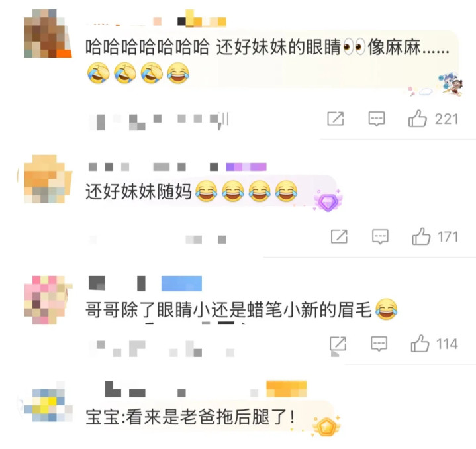Tap the gold star badge icon
Image resolution: width=476 pixels, height=449 pixels.
[x=327, y=426]
